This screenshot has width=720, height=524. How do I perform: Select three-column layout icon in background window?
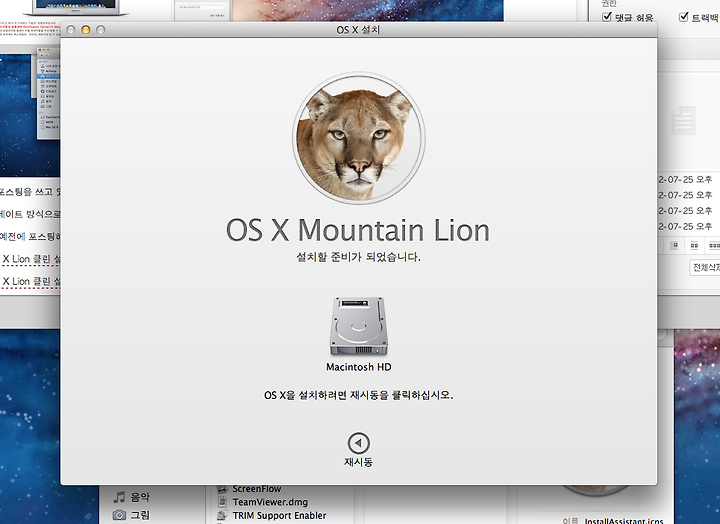pos(714,246)
